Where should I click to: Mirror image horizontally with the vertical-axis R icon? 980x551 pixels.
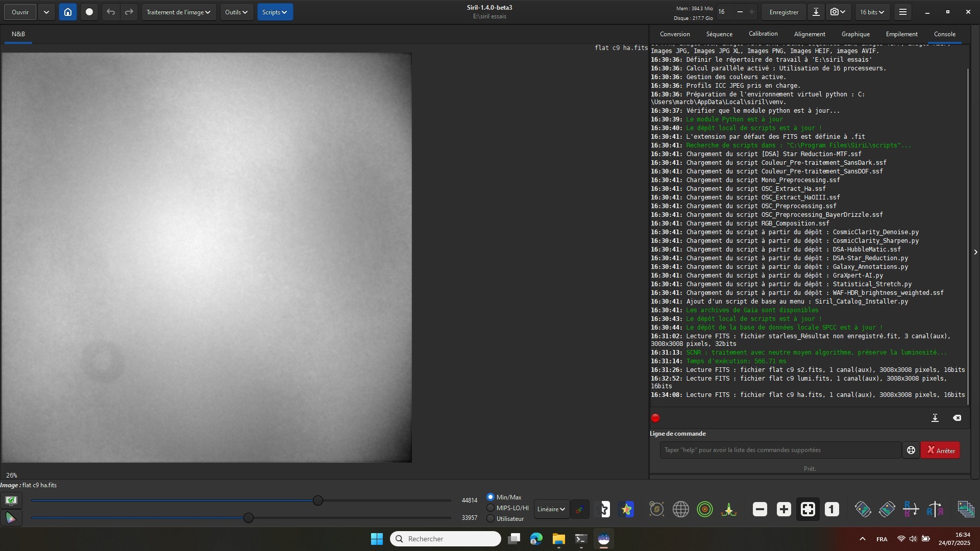click(x=935, y=509)
